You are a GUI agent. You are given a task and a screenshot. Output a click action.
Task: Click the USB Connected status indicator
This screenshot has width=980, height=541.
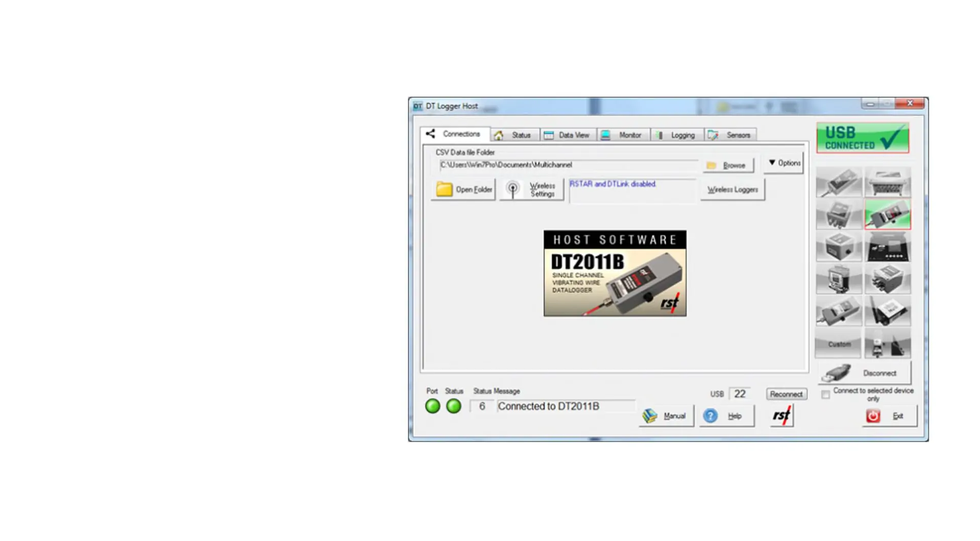pos(863,138)
